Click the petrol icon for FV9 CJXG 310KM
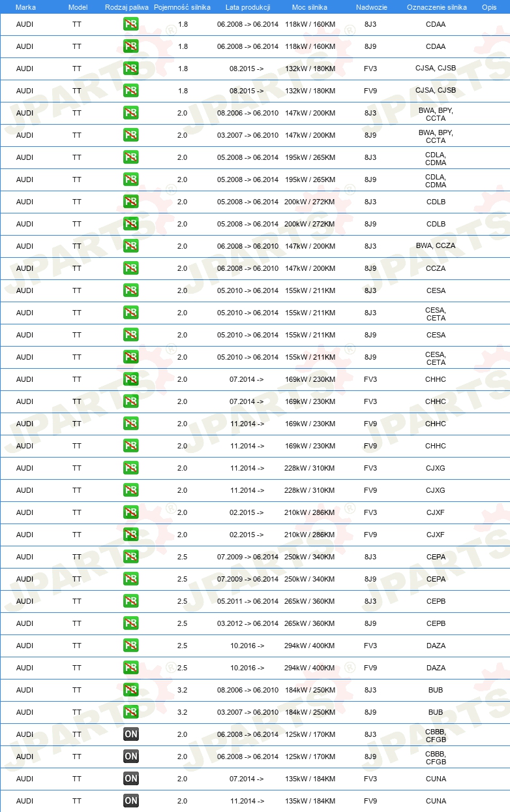This screenshot has height=812, width=510. 131,490
